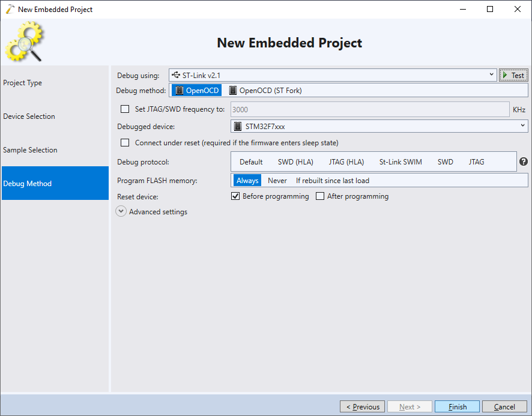This screenshot has height=416, width=532.
Task: Choose St-Link SWIM debug protocol
Action: pos(401,162)
